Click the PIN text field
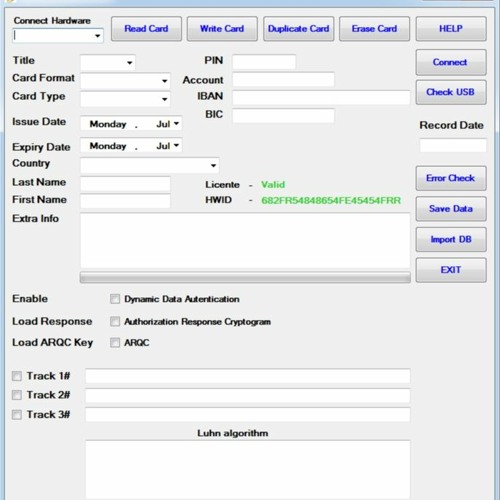500x500 pixels. (x=264, y=62)
